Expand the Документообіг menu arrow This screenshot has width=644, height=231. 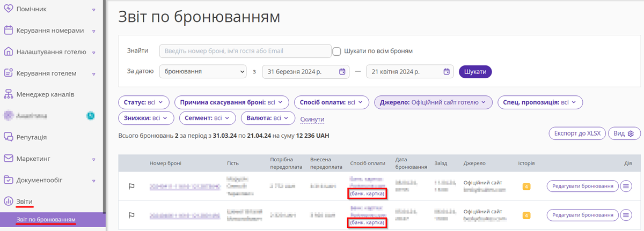(94, 180)
